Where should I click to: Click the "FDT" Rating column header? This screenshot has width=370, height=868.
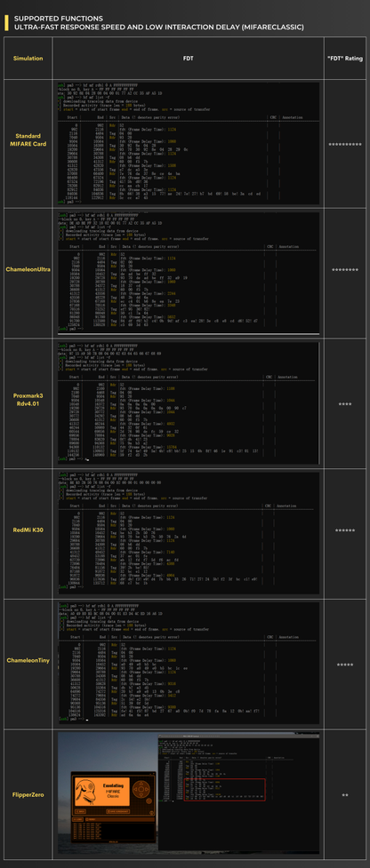[345, 58]
